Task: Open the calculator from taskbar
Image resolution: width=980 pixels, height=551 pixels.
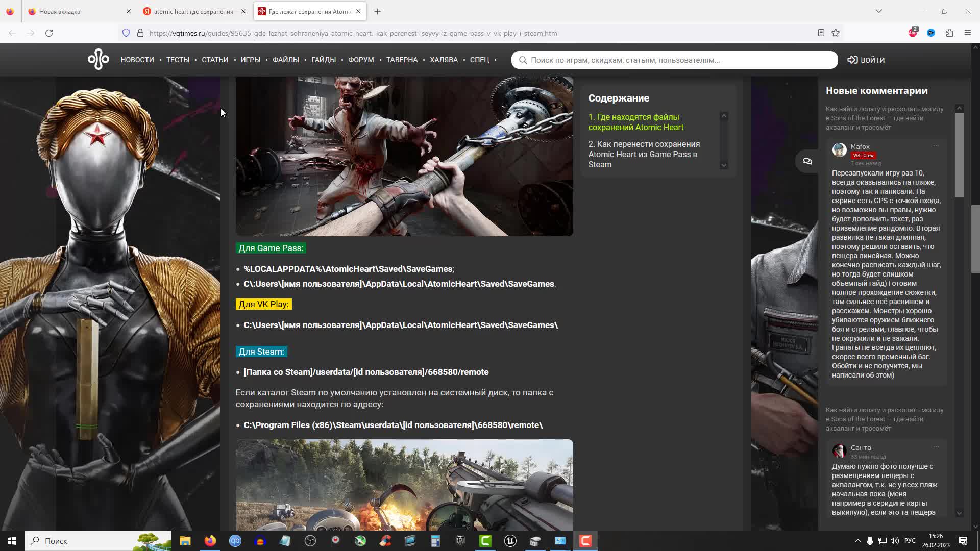Action: click(435, 541)
